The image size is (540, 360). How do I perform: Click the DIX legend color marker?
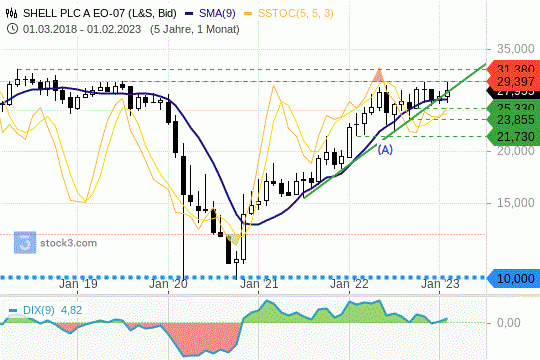point(13,311)
